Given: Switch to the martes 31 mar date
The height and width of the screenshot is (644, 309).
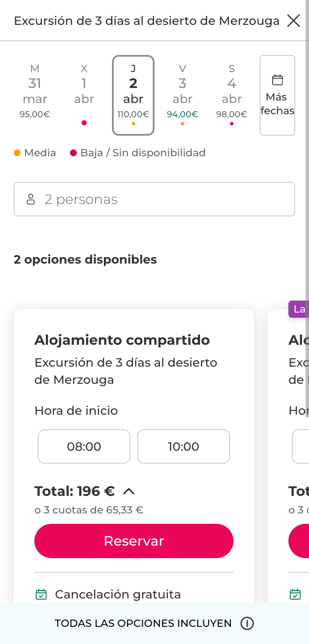Looking at the screenshot, I should click(x=35, y=90).
